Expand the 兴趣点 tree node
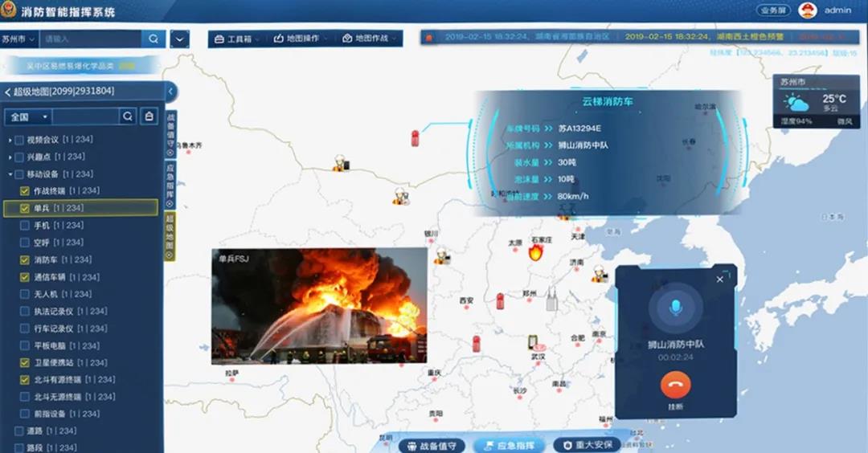Image resolution: width=868 pixels, height=453 pixels. (x=10, y=157)
